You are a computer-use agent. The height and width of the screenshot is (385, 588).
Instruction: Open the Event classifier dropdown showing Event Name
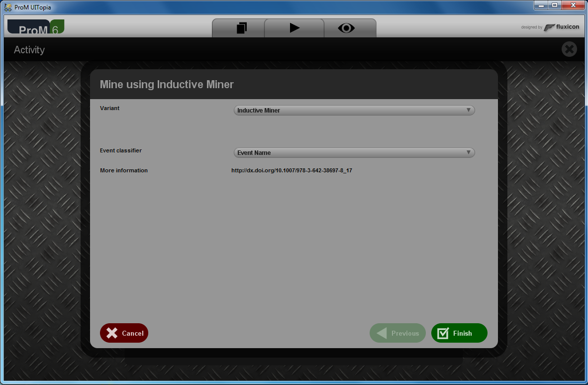[x=354, y=152]
